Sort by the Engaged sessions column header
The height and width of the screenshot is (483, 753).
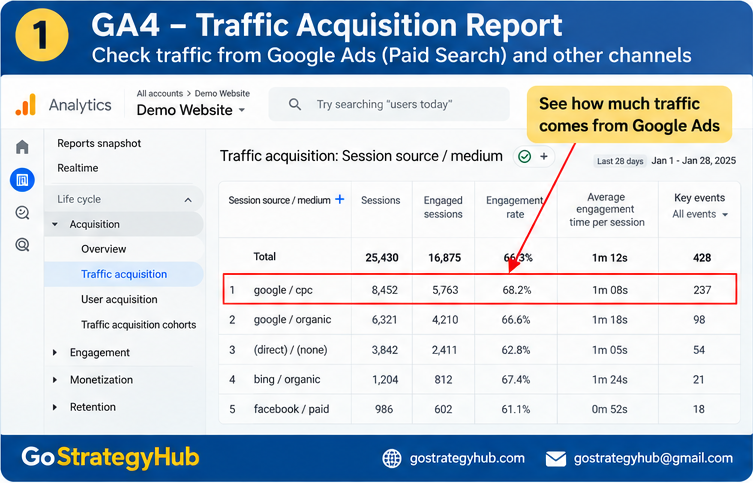443,207
